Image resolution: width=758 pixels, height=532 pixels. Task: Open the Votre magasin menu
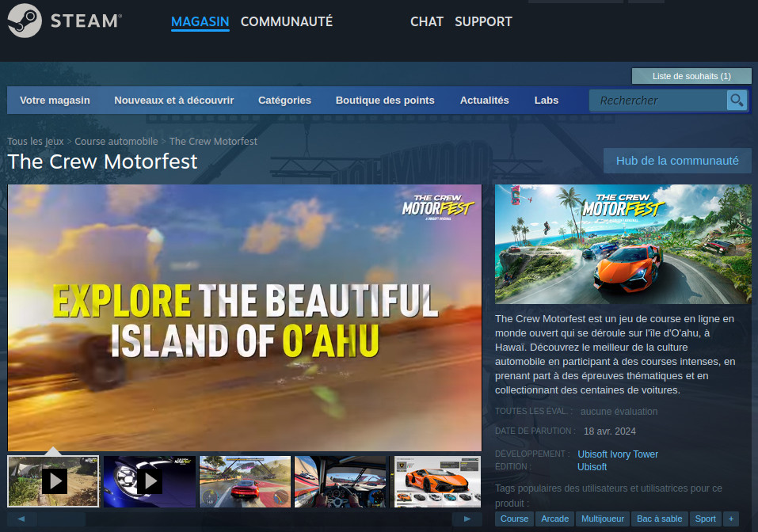point(55,101)
